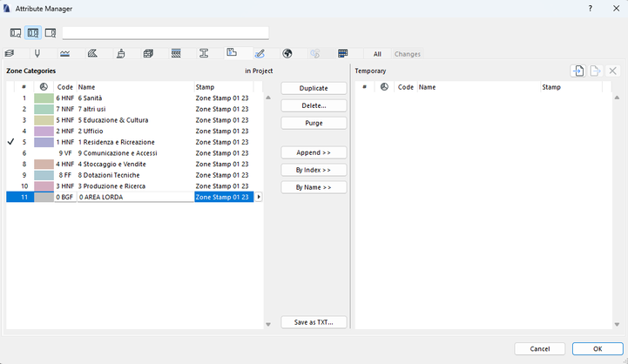
Task: Pick the 8 Dotazioni Tecniche swatch
Action: (44, 175)
